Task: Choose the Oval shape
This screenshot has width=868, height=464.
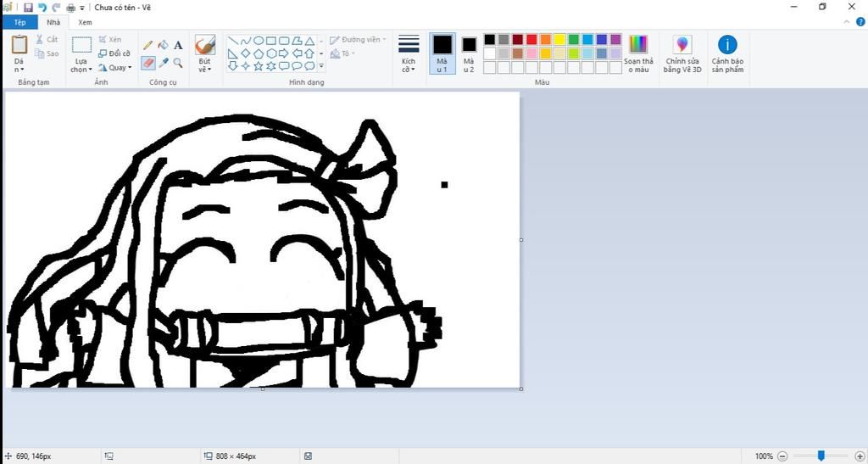Action: [x=259, y=41]
